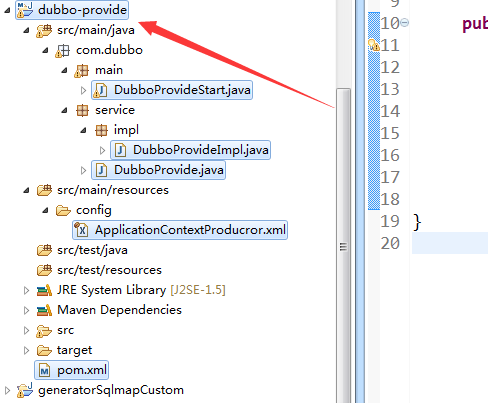Click the config folder icon
The width and height of the screenshot is (488, 403).
point(63,211)
